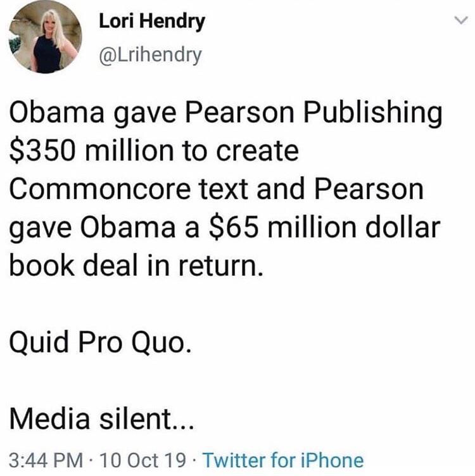This screenshot has width=475, height=476.
Task: Expand the tweet options chevron menu
Action: tap(461, 20)
